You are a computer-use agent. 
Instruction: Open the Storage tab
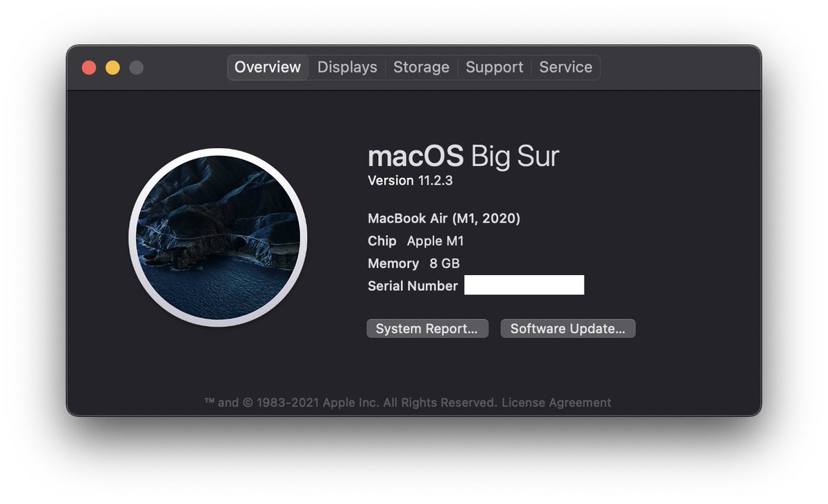[x=421, y=68]
